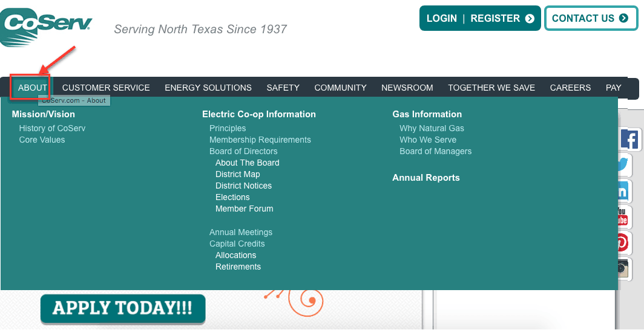Open the Allocations link
644x330 pixels.
click(236, 255)
